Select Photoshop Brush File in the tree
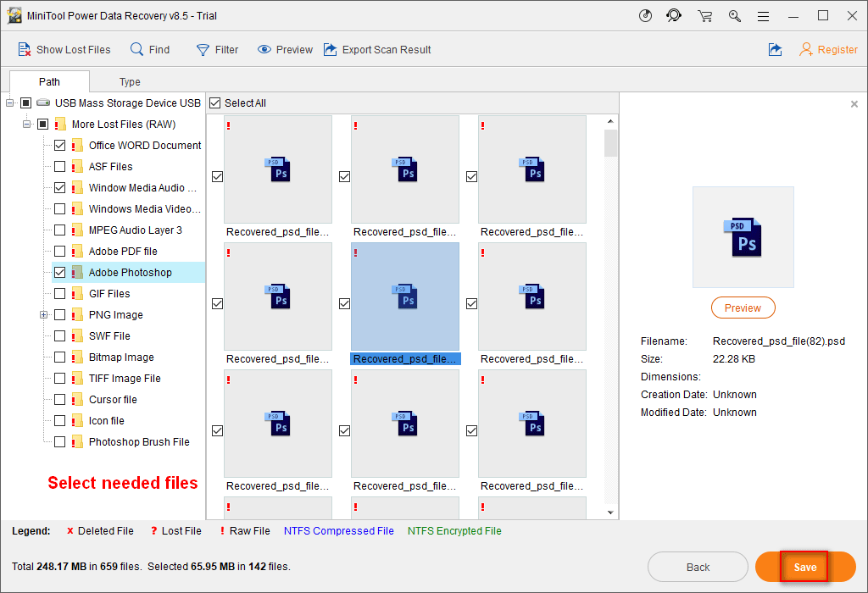 click(x=139, y=442)
